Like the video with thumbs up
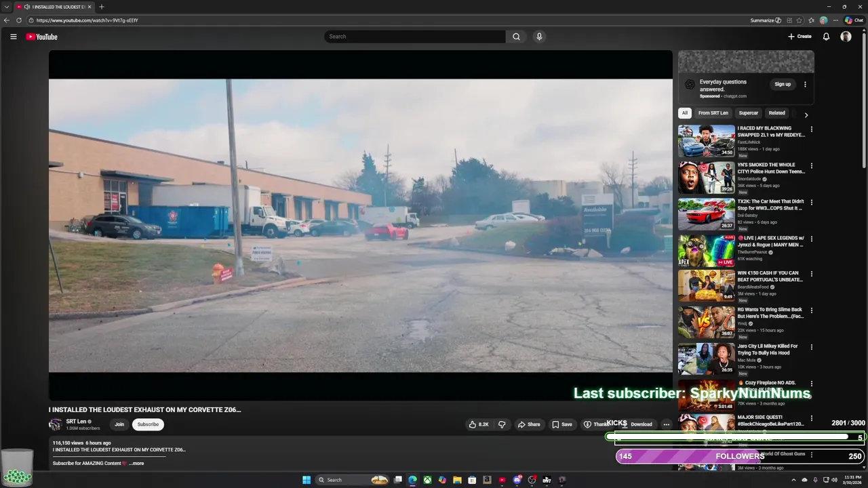Screen dimensions: 868x488 [479, 424]
